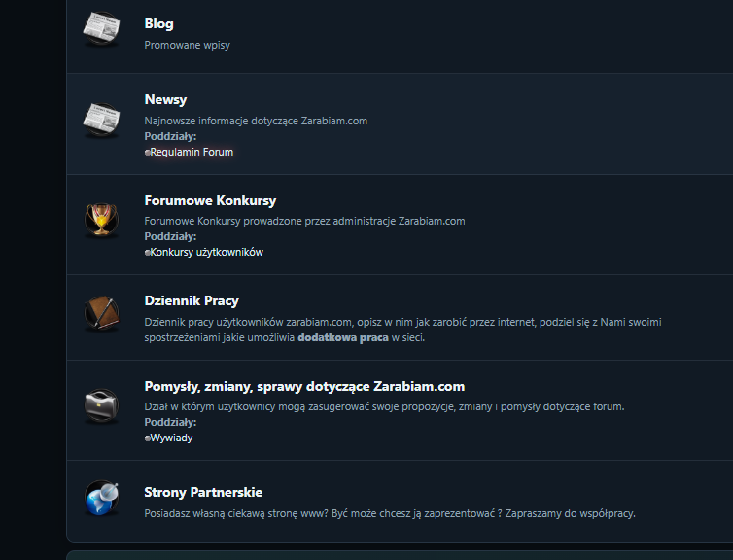The image size is (733, 560).
Task: Open the Newsy forum
Action: point(165,99)
